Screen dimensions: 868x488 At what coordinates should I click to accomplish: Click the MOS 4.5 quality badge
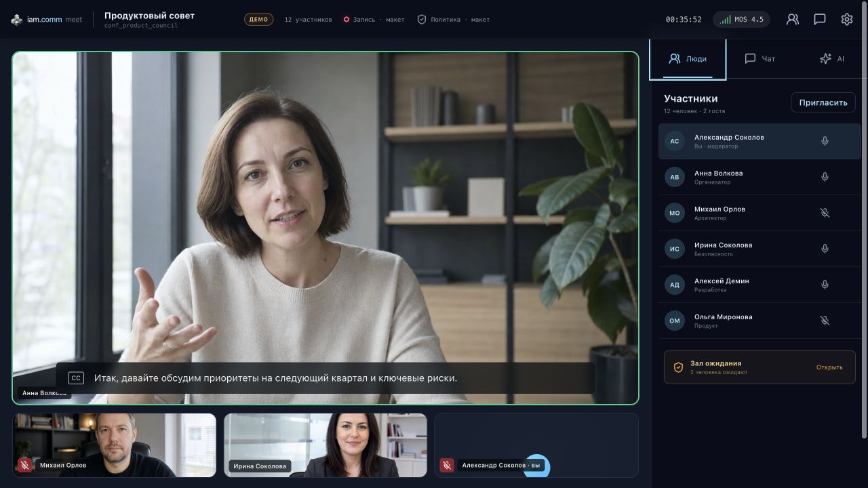(x=742, y=20)
